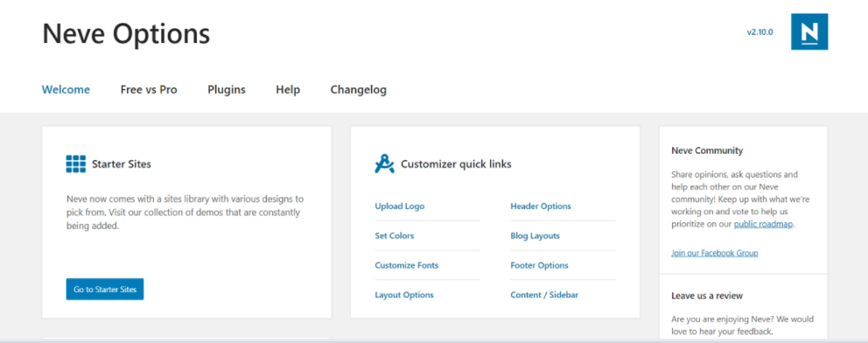
Task: Open the Set Colors quick link
Action: (394, 235)
